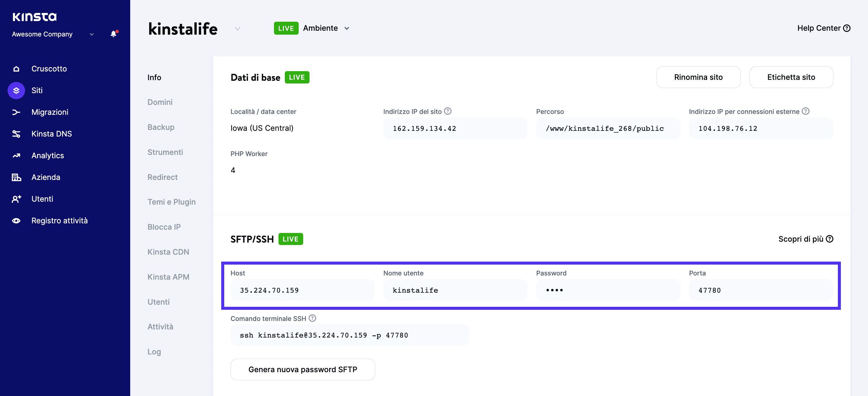Open Analytics in the sidebar
The height and width of the screenshot is (396, 868).
[x=48, y=156]
